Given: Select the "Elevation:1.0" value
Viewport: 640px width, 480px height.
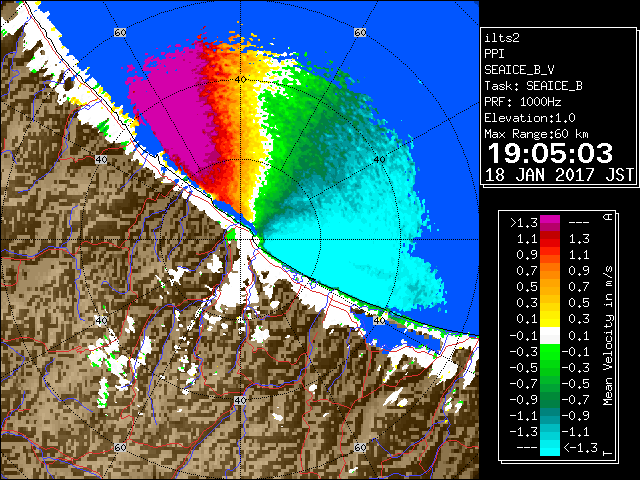Looking at the screenshot, I should click(x=530, y=118).
